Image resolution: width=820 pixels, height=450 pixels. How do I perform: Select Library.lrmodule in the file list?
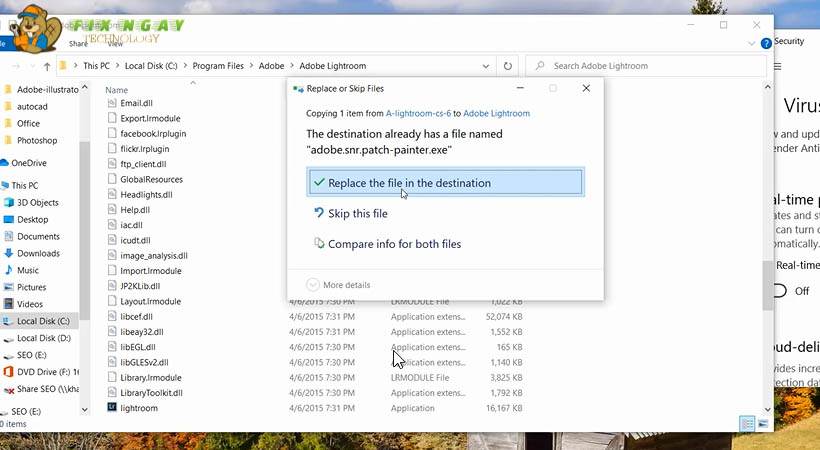(x=151, y=377)
